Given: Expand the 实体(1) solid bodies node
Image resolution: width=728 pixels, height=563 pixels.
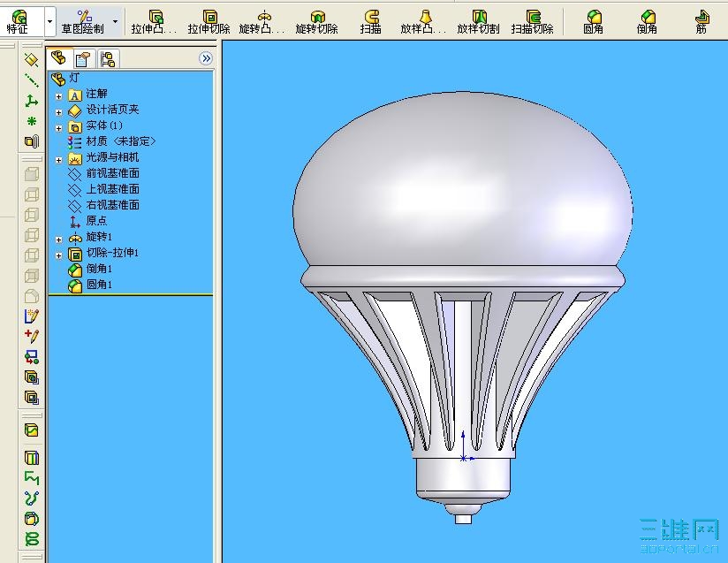Looking at the screenshot, I should point(58,128).
